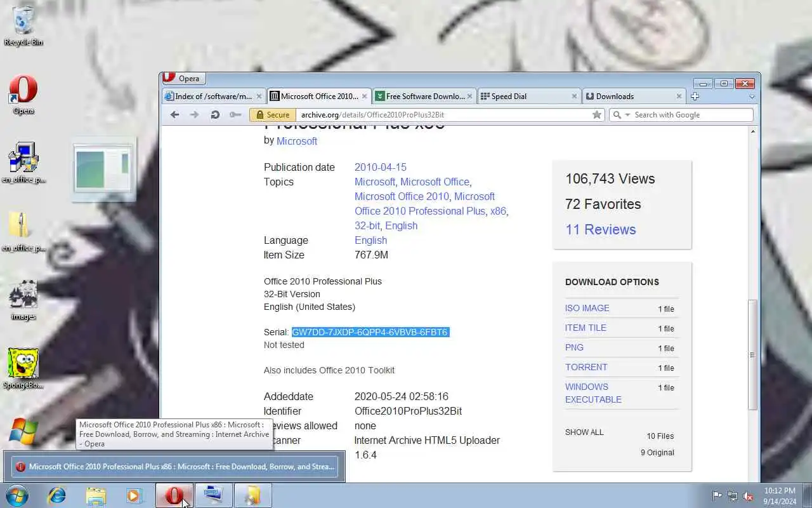This screenshot has height=508, width=812.
Task: Open the 2010-04-15 publication date link
Action: click(381, 167)
